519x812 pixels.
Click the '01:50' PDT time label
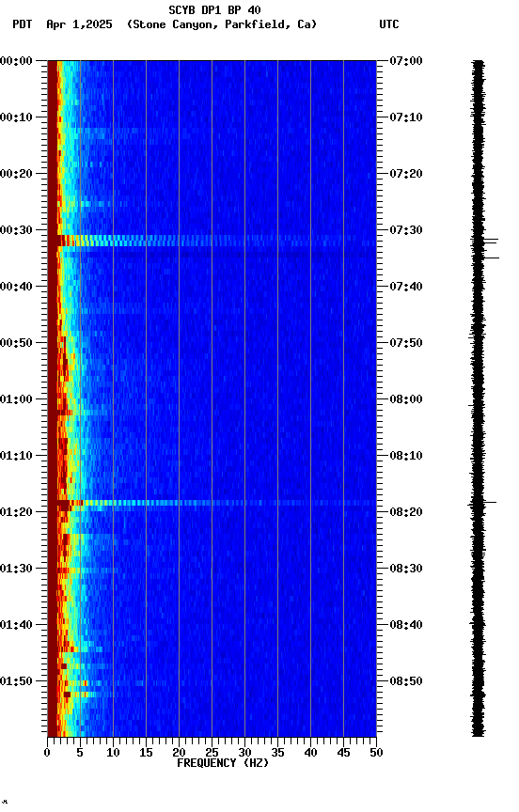[x=16, y=682]
